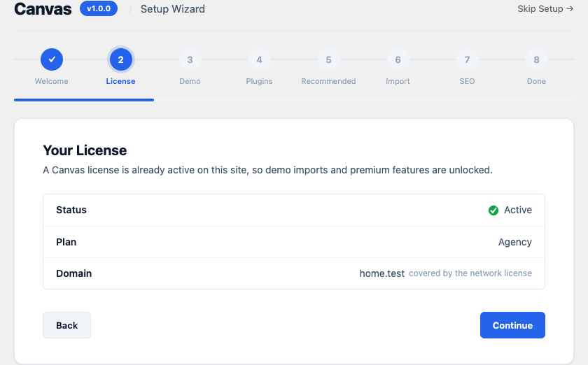Click the Plan row label
Screen dimensions: 588x365
coord(66,242)
